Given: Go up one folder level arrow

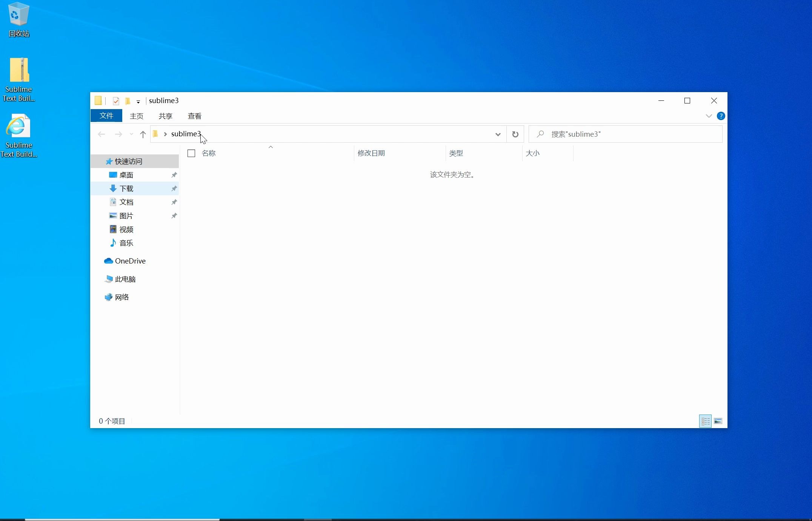Looking at the screenshot, I should point(143,134).
